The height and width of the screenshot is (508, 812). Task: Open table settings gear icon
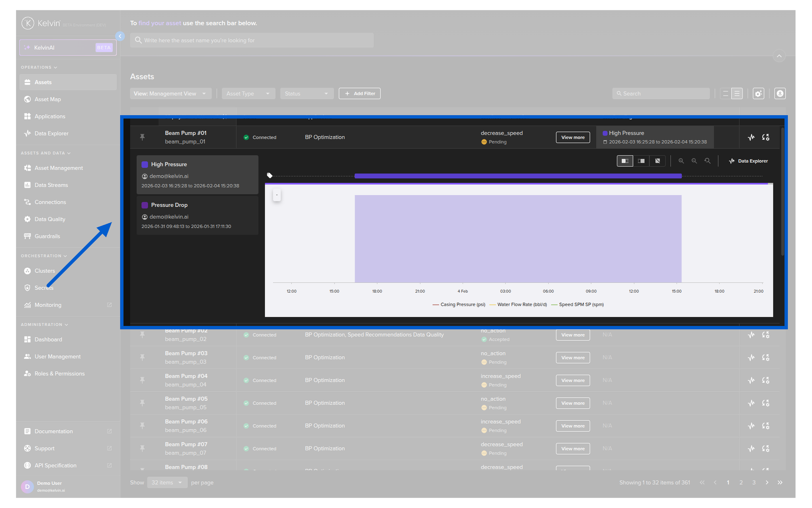click(x=758, y=94)
